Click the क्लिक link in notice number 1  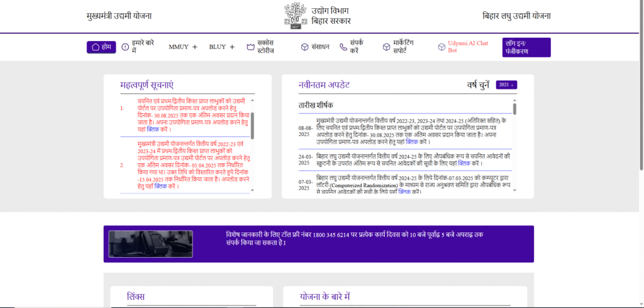[153, 128]
